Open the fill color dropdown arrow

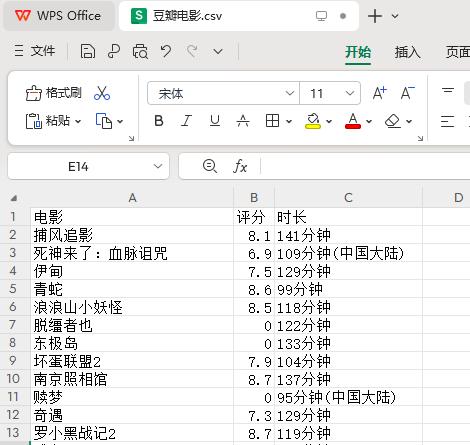tap(329, 121)
